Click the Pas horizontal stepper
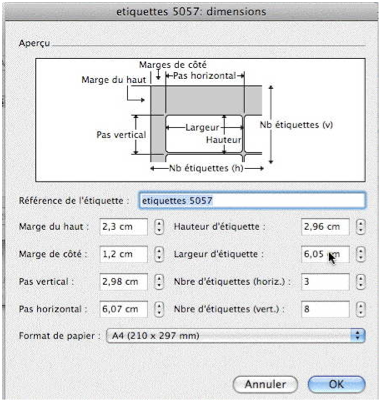Viewport: 381px width, 402px height. (x=159, y=309)
